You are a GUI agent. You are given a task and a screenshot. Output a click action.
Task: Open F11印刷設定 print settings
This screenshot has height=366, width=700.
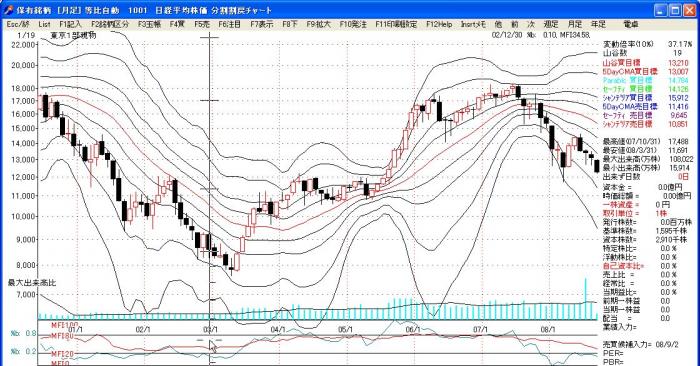pos(396,24)
